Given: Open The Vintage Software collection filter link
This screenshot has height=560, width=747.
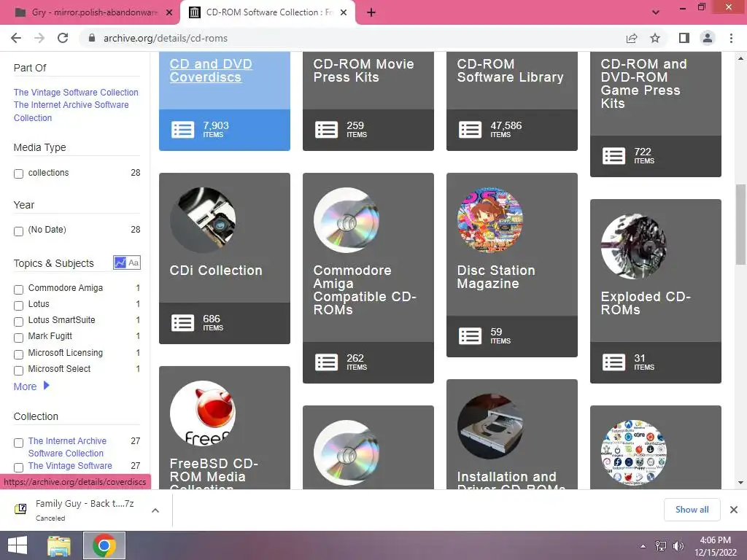Looking at the screenshot, I should [70, 466].
